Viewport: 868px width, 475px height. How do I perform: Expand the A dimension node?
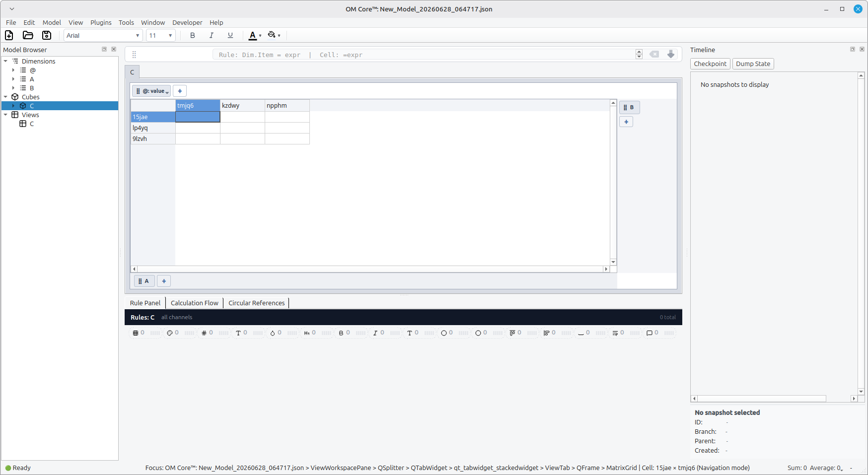[x=13, y=79]
